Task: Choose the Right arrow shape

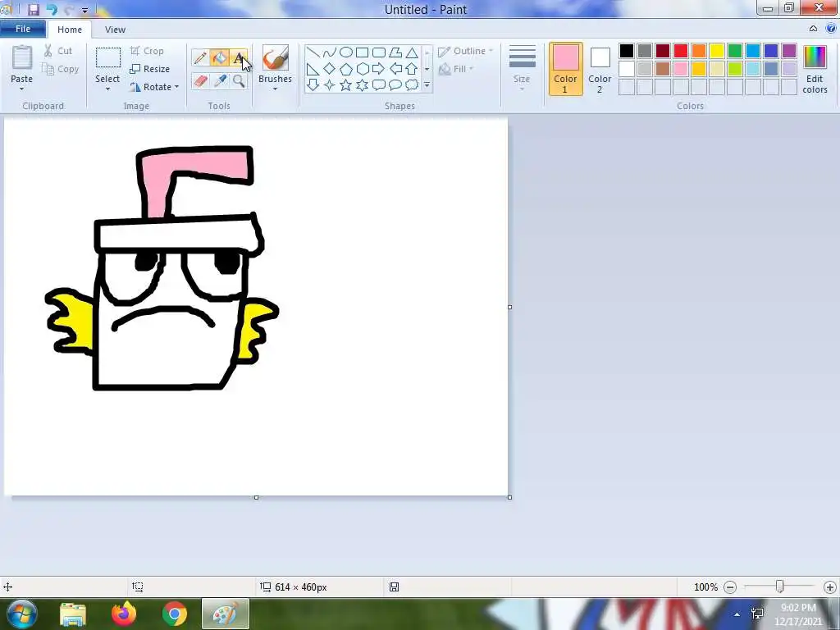Action: 379,69
